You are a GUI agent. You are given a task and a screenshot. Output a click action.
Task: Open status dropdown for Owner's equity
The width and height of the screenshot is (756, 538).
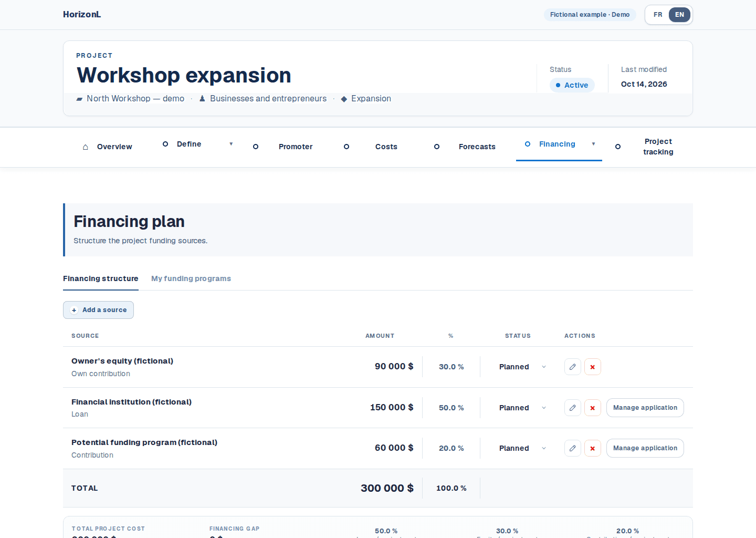click(523, 367)
